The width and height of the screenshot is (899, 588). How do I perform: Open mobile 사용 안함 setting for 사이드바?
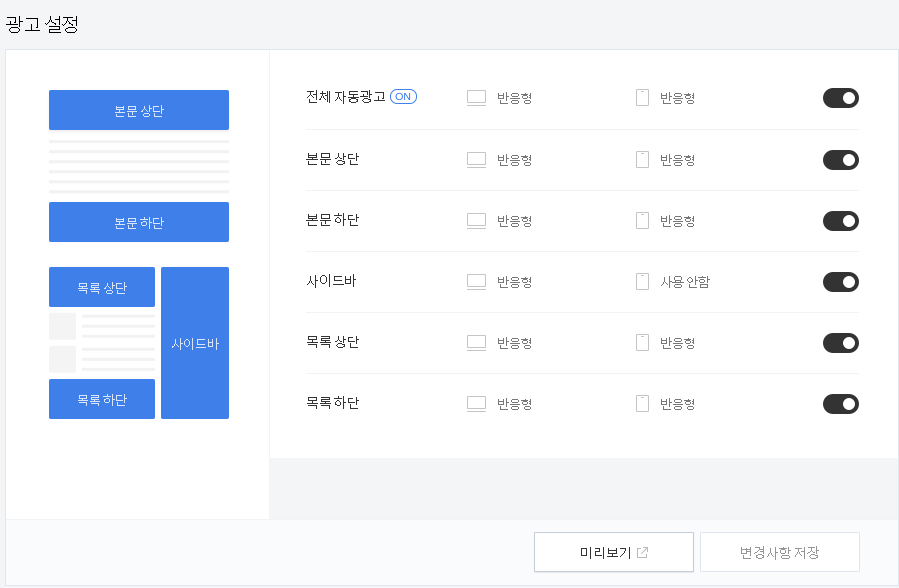click(x=685, y=282)
